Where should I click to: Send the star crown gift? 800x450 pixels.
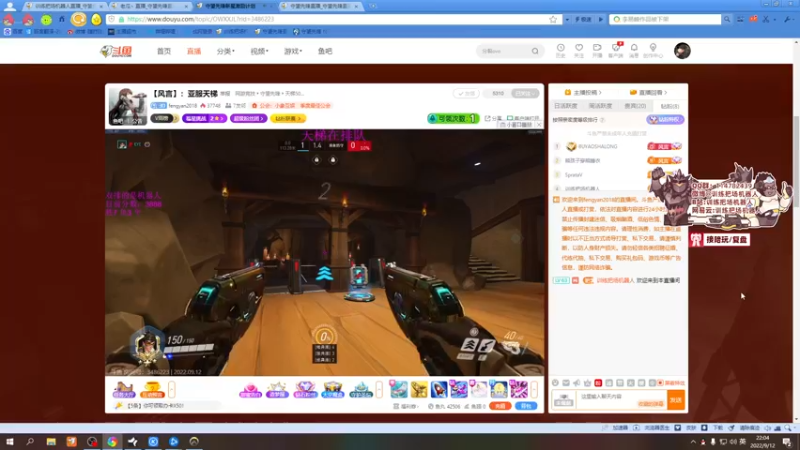pyautogui.click(x=277, y=390)
